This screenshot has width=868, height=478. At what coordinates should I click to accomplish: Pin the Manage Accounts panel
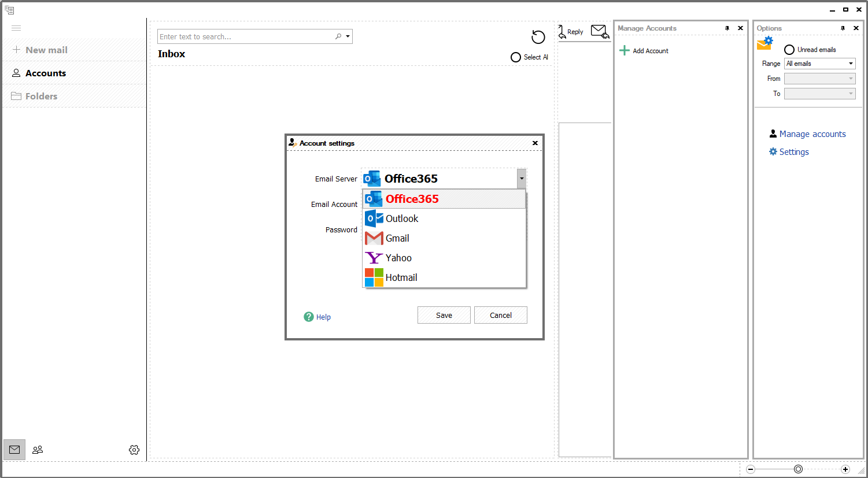point(727,28)
